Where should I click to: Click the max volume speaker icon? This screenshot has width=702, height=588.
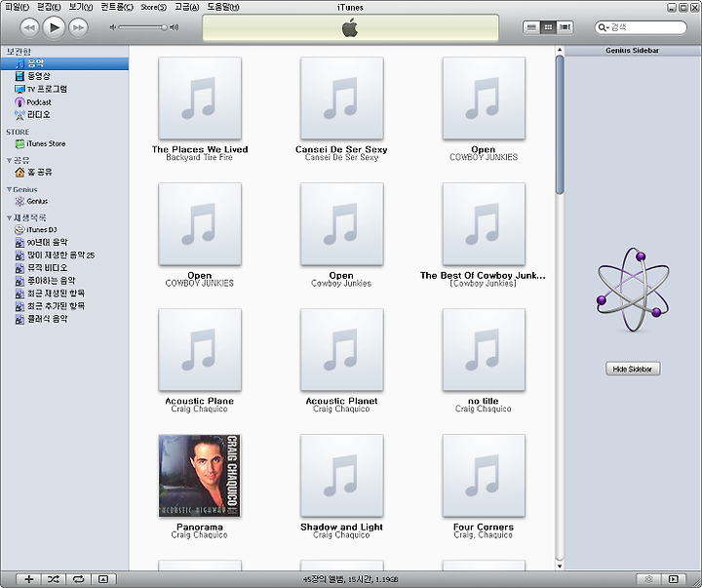[175, 27]
